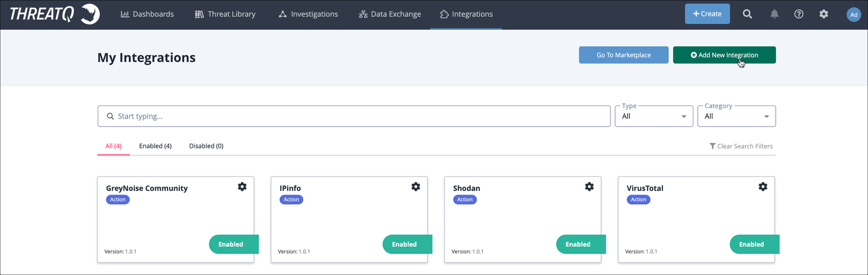Toggle VirusTotal Enabled switch
The width and height of the screenshot is (868, 275).
(x=755, y=244)
